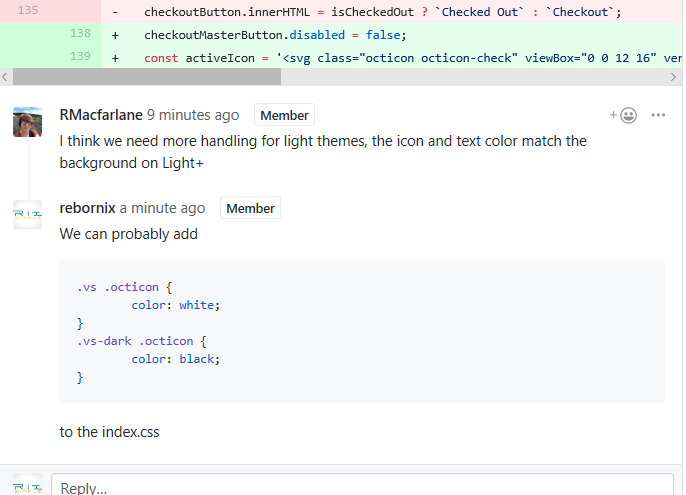Click Member badge next to rebornix
Screen dimensions: 686x495
(250, 208)
